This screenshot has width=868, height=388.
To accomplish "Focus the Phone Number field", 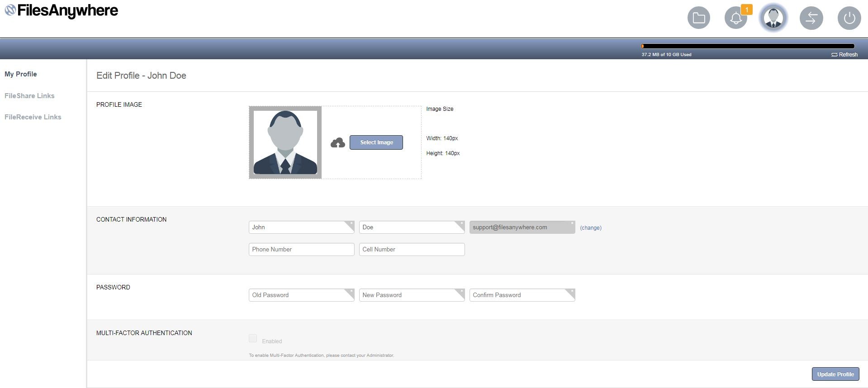I will [x=301, y=250].
